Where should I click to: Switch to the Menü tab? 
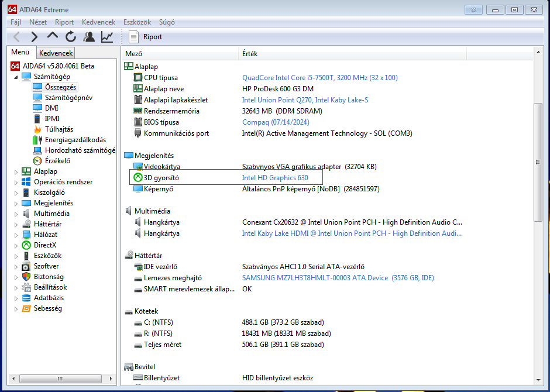20,52
